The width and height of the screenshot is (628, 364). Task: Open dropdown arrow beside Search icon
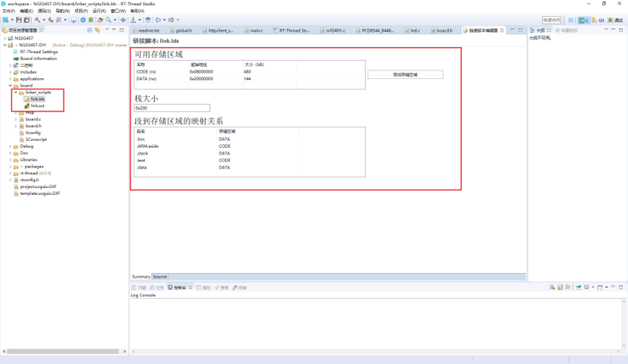click(115, 20)
